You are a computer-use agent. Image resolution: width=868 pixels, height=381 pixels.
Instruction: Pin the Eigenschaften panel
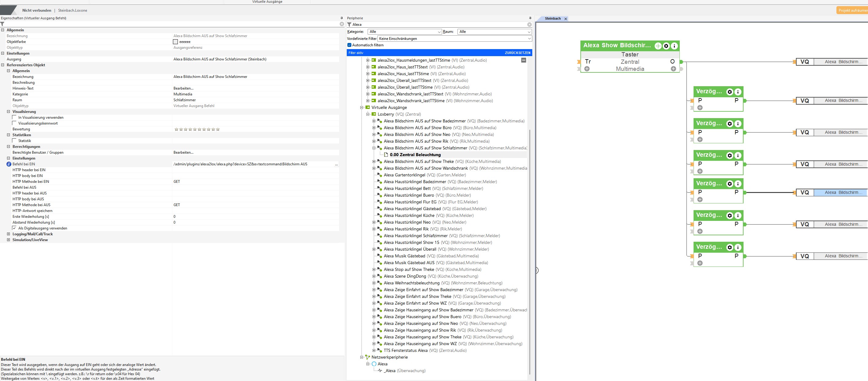pos(342,18)
